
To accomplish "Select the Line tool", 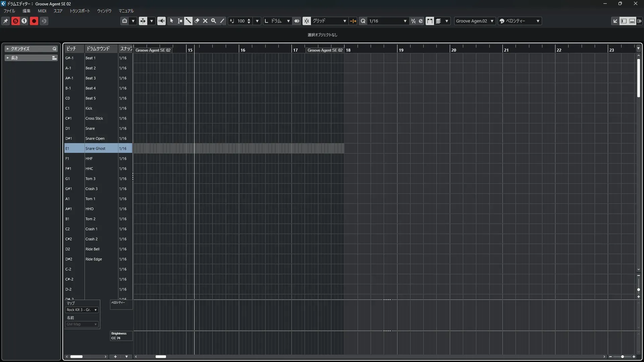I will click(222, 21).
